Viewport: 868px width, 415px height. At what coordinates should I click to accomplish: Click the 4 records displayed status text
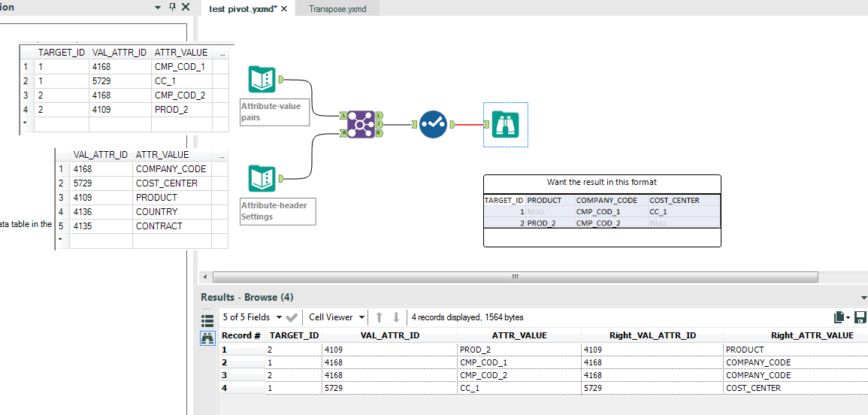click(x=467, y=317)
